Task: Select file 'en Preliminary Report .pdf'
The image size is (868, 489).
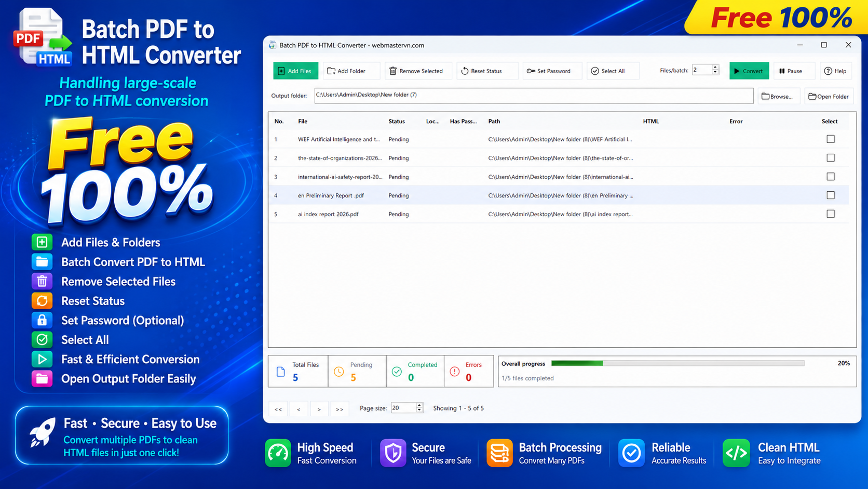Action: pos(331,195)
